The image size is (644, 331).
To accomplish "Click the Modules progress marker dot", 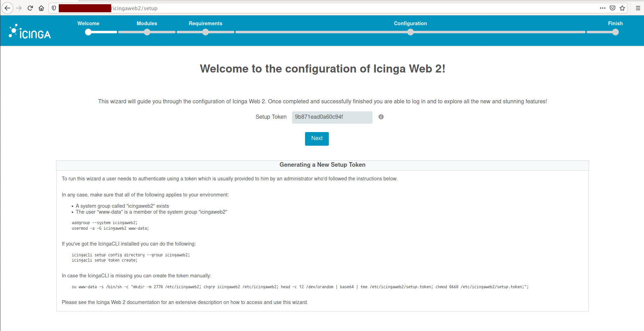I will [x=147, y=32].
